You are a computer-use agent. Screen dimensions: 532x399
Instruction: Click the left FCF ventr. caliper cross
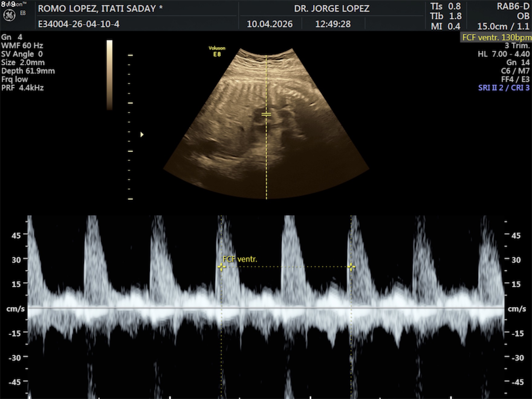click(x=221, y=267)
